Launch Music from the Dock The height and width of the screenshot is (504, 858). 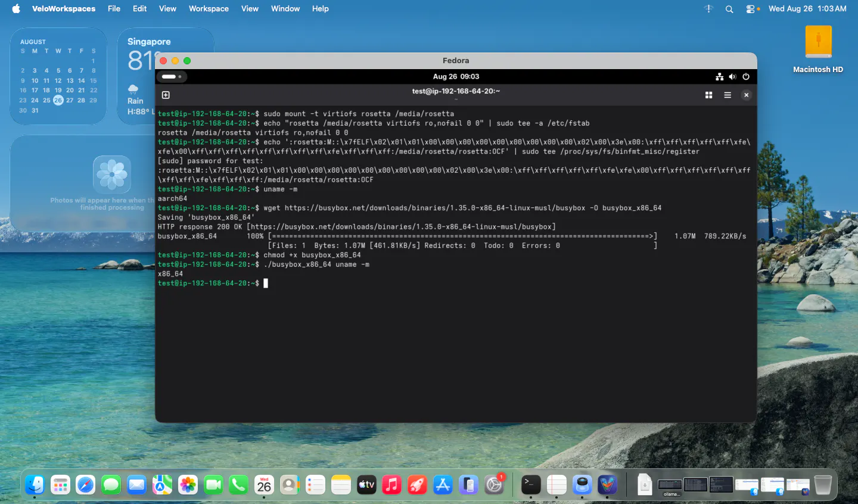(391, 485)
